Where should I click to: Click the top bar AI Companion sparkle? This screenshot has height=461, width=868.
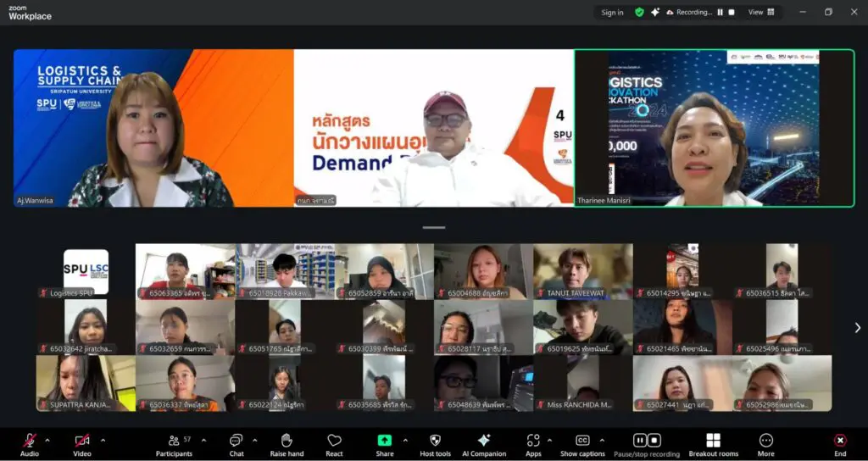[655, 12]
